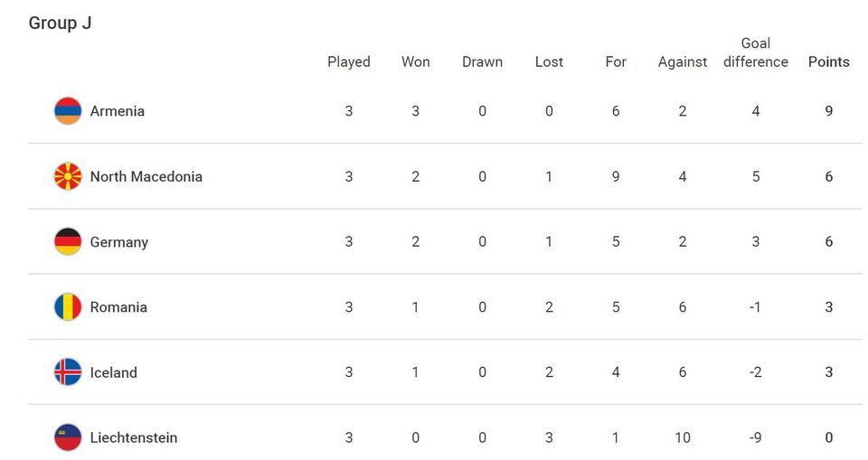
Task: Click the Goal difference column header
Action: pyautogui.click(x=756, y=52)
